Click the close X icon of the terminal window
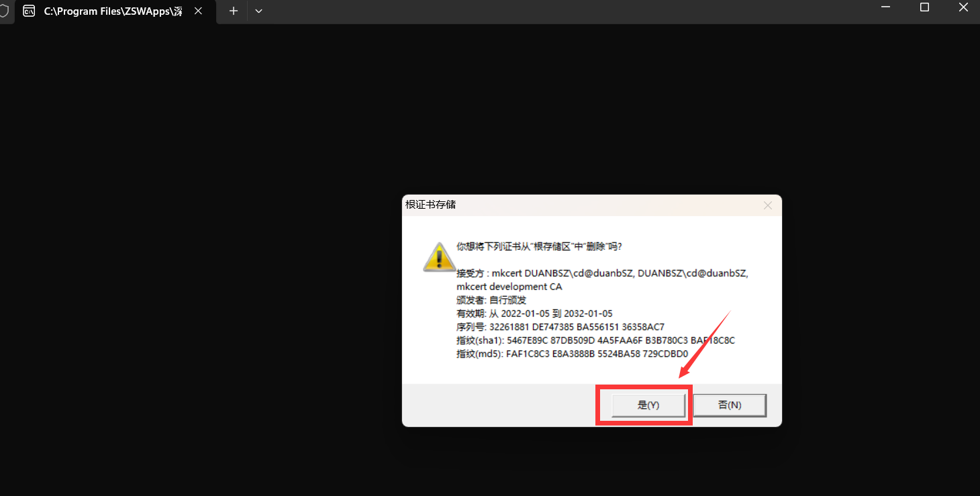 (963, 7)
